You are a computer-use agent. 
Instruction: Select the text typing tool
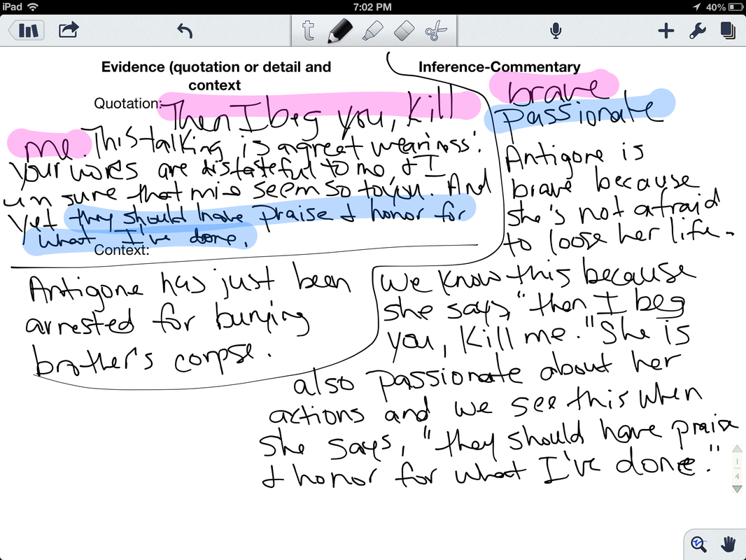tap(309, 31)
